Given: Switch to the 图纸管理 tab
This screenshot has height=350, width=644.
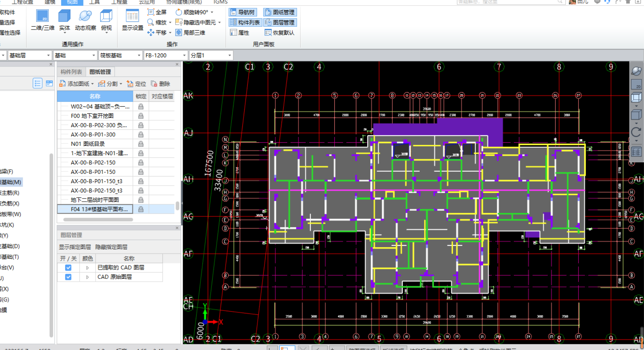Looking at the screenshot, I should click(x=100, y=72).
